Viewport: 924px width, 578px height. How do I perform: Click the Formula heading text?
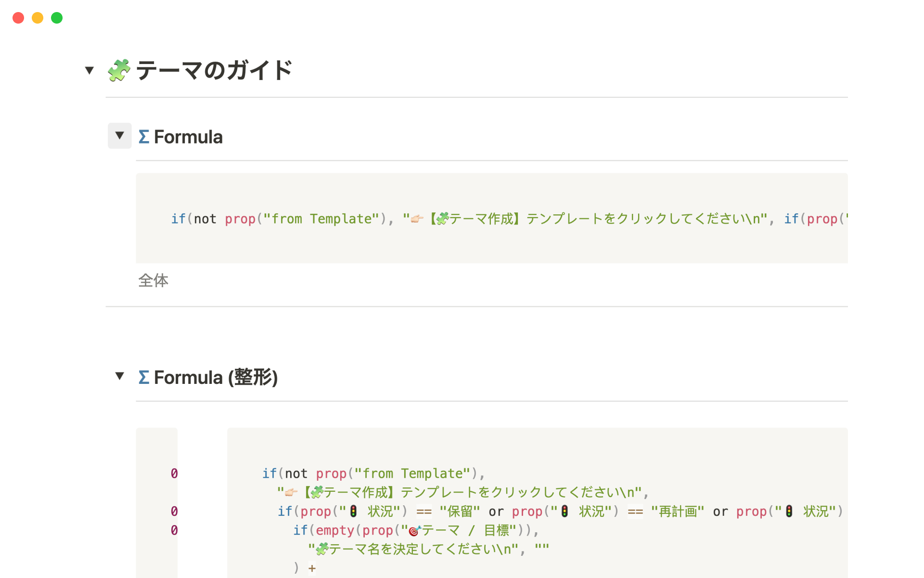pyautogui.click(x=188, y=137)
